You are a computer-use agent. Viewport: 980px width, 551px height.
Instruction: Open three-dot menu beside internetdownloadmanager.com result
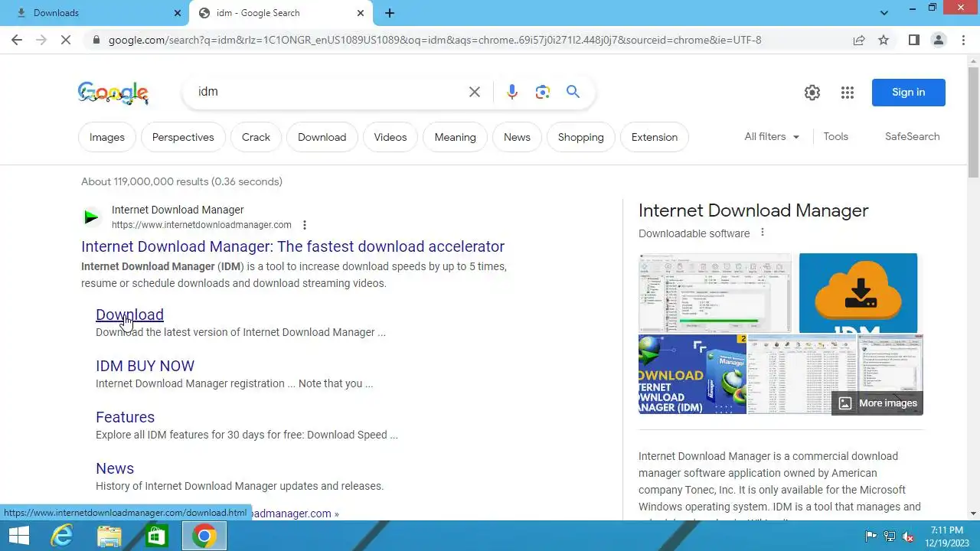click(305, 225)
